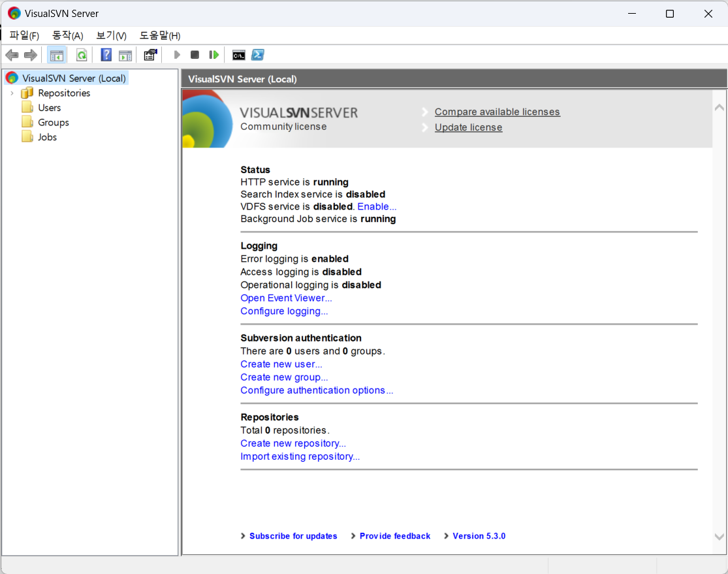The height and width of the screenshot is (574, 728).
Task: Click the Forward arrow toolbar icon
Action: [x=31, y=56]
